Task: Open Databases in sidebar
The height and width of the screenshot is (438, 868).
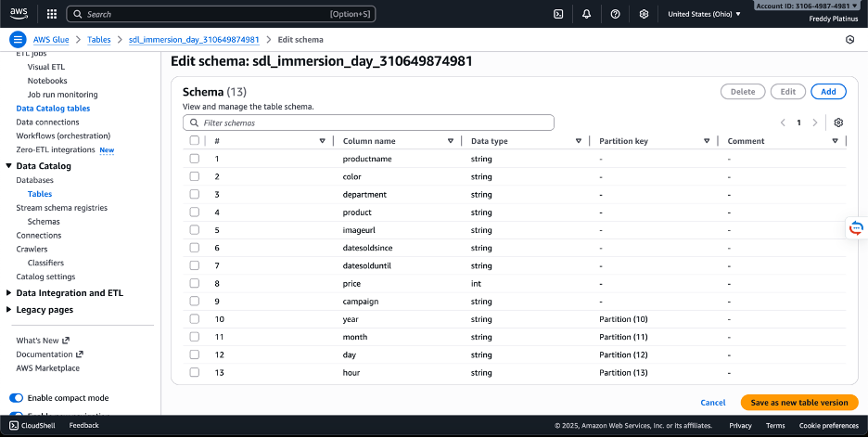Action: coord(35,180)
